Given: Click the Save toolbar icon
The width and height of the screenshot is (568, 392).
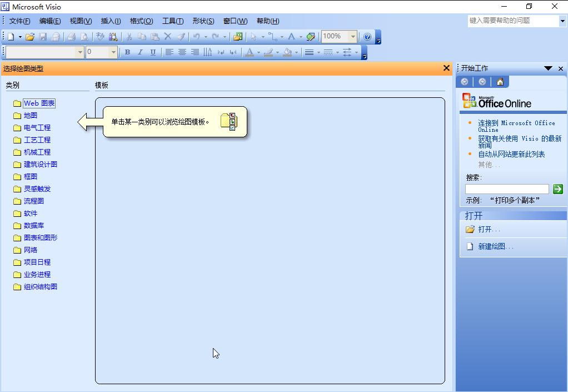Looking at the screenshot, I should [x=43, y=37].
